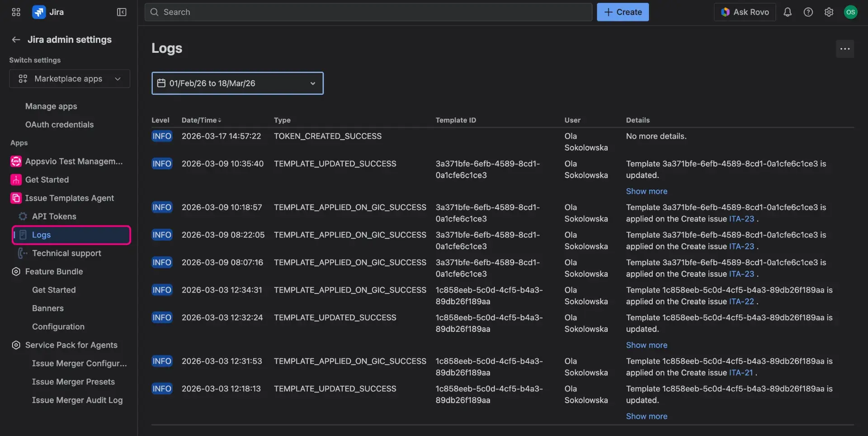Click the back arrow beside Jira admin settings
868x436 pixels.
[16, 40]
